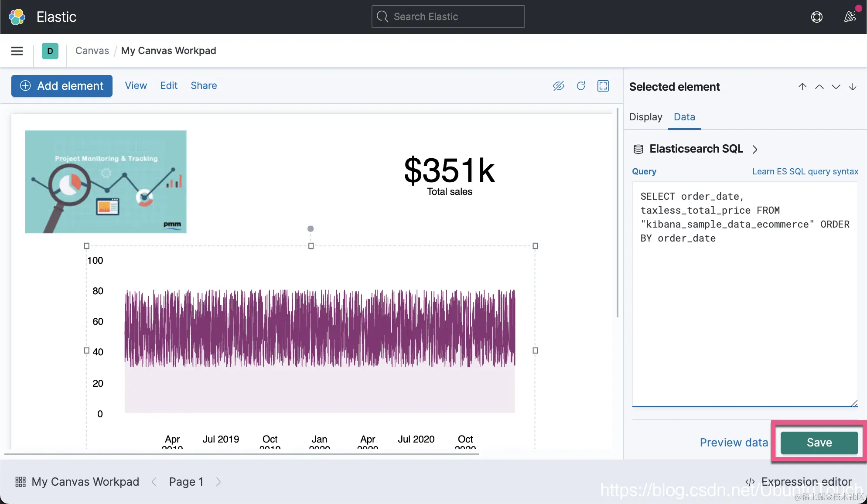Screen dimensions: 867x504
Task: Switch to the Display tab
Action: (645, 117)
